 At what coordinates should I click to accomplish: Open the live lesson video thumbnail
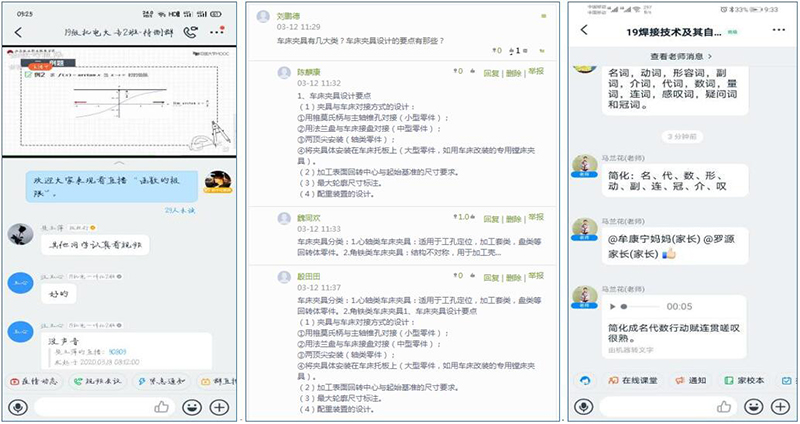pyautogui.click(x=120, y=100)
